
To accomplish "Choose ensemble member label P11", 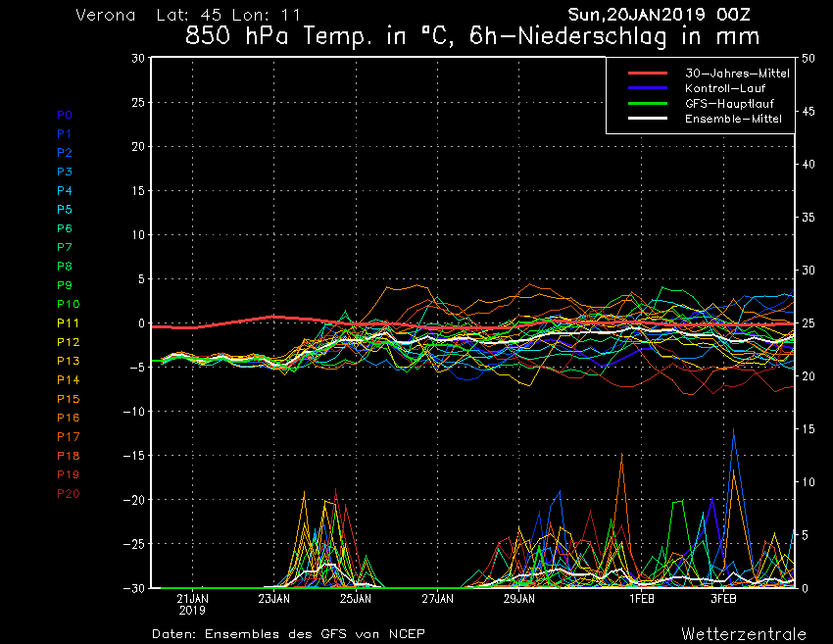I will [x=68, y=323].
